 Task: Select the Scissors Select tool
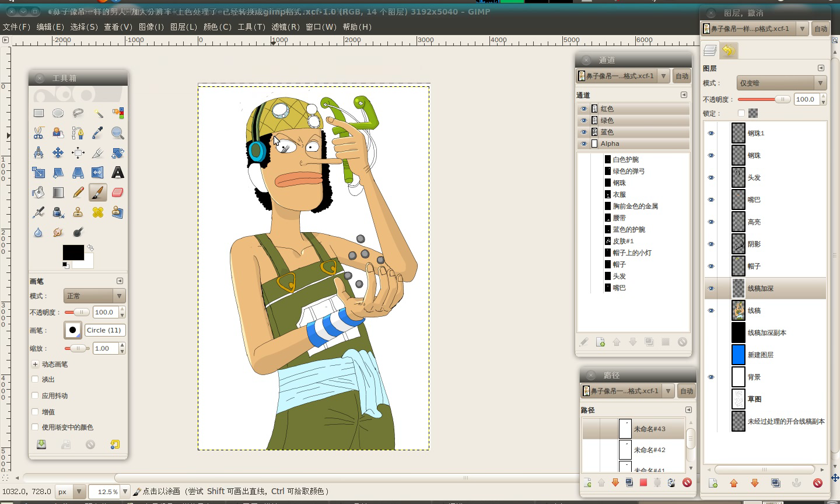click(38, 133)
